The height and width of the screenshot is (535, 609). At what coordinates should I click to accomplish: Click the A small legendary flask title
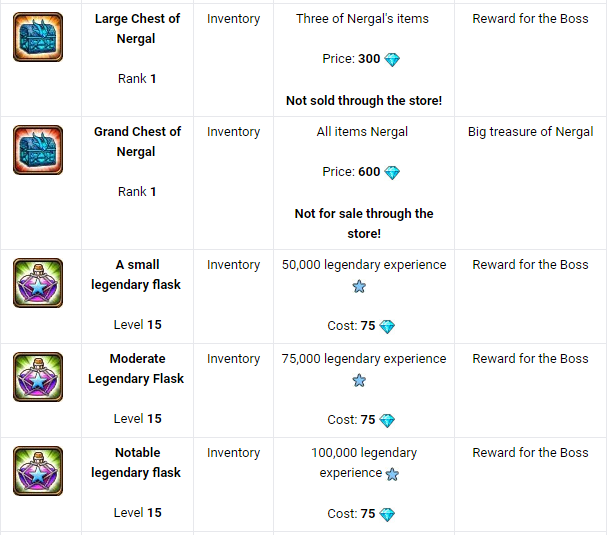click(137, 274)
